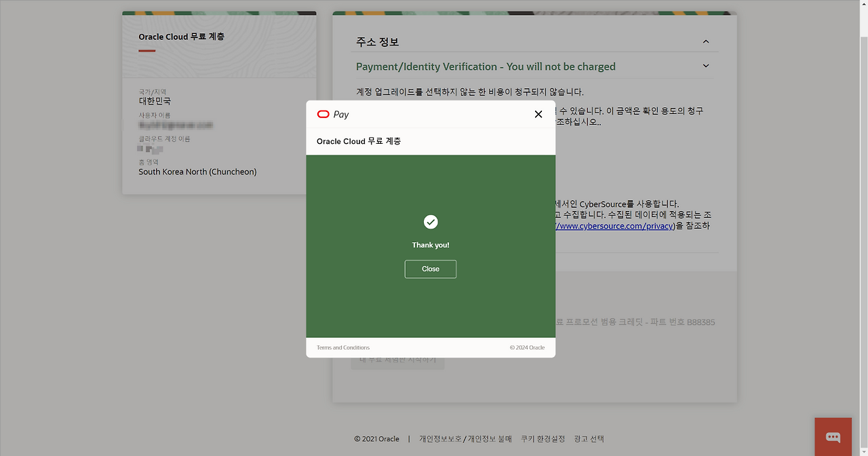Screen dimensions: 868x456
Task: Click the Thank you! message text
Action: pyautogui.click(x=431, y=245)
